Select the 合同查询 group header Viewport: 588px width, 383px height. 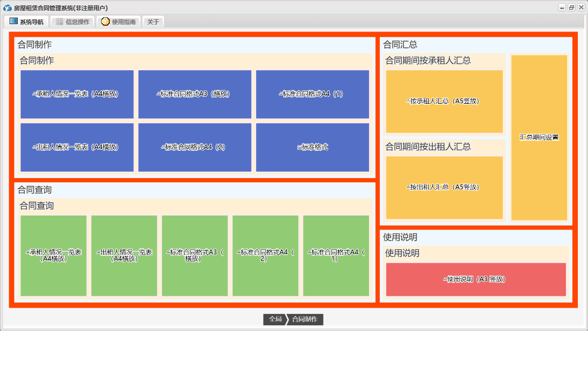point(35,190)
